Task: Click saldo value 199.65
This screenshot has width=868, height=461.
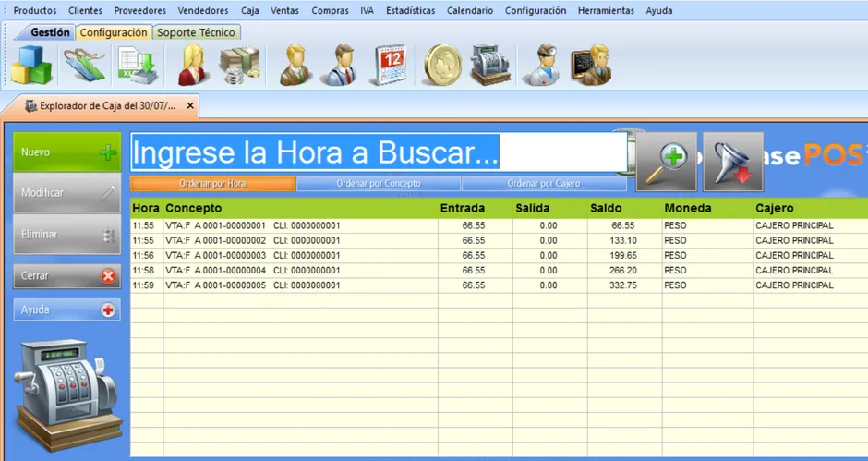Action: point(623,255)
